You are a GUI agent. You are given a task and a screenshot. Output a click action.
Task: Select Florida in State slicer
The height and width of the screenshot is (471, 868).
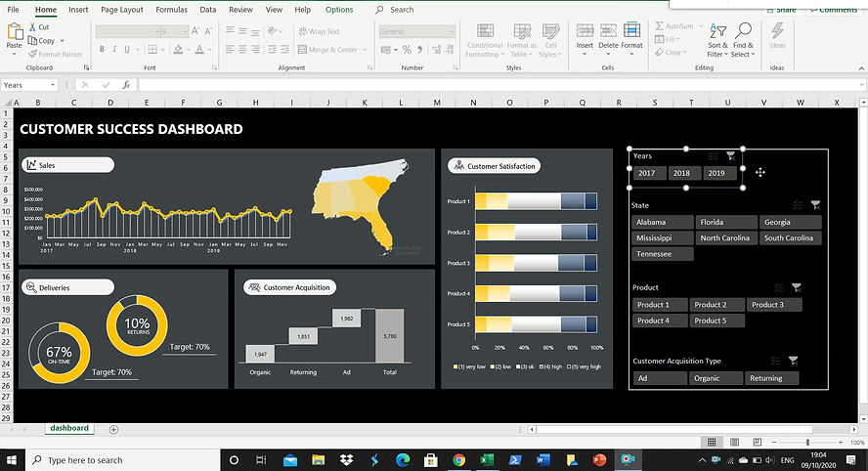[x=725, y=222]
